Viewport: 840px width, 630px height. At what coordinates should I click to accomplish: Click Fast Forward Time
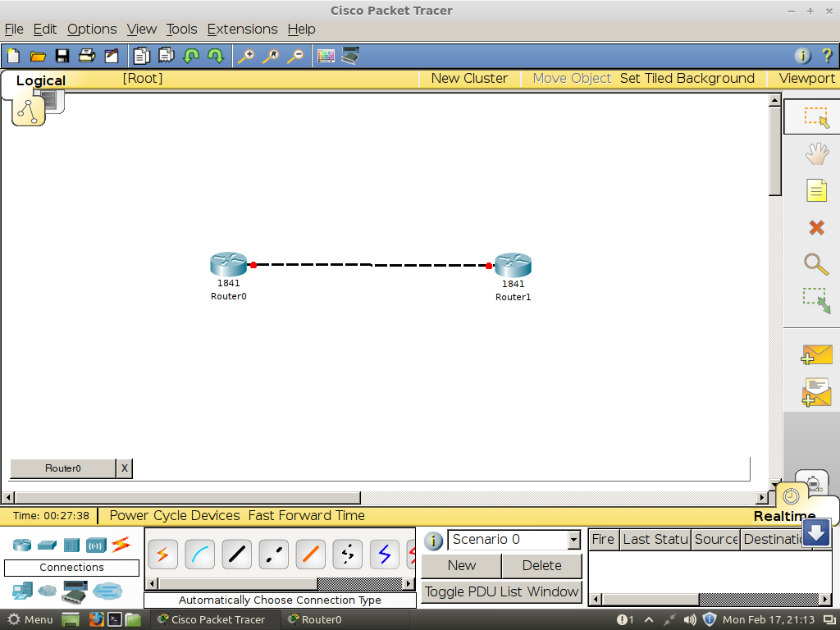click(307, 515)
